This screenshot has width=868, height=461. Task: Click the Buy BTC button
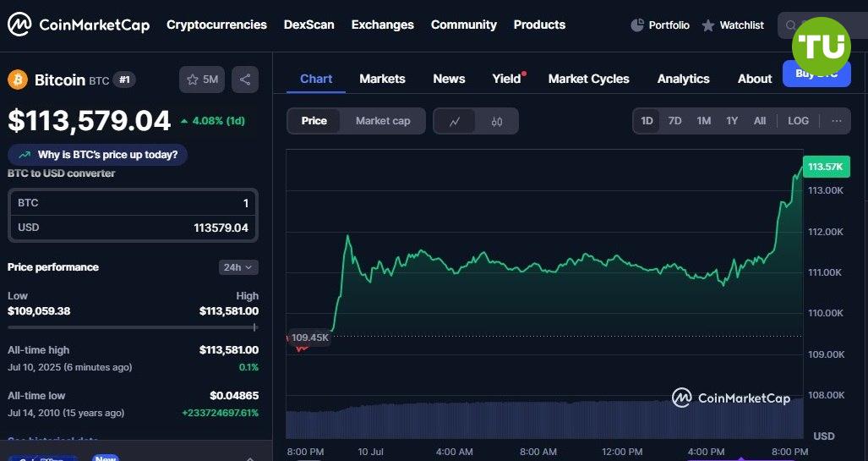816,74
